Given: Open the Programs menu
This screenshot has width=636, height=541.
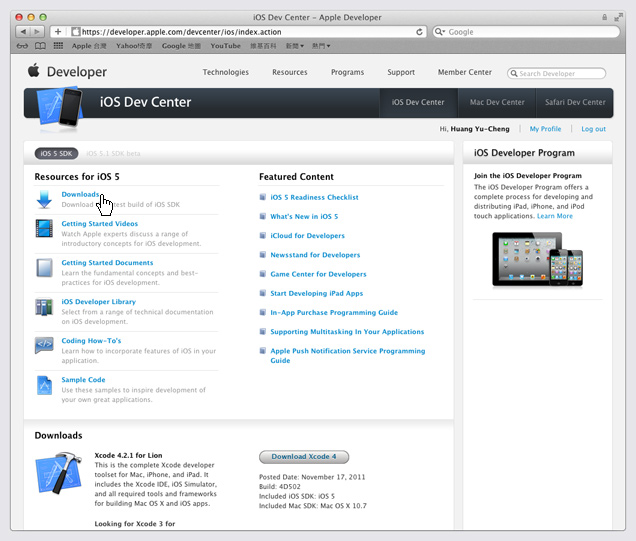Looking at the screenshot, I should [x=347, y=72].
